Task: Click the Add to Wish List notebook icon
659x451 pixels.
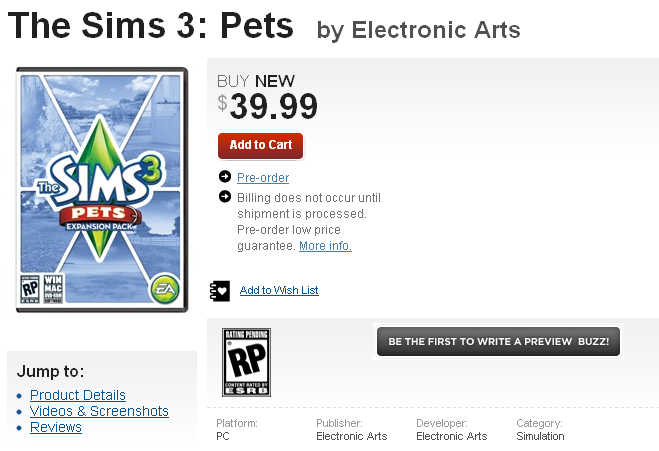Action: point(220,290)
